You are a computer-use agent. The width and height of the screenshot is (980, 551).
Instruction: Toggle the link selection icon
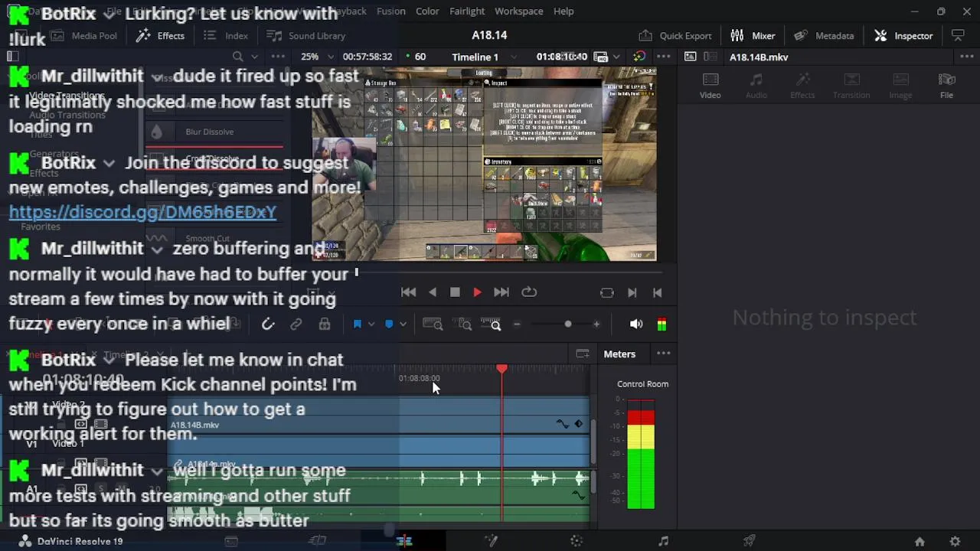click(x=296, y=324)
